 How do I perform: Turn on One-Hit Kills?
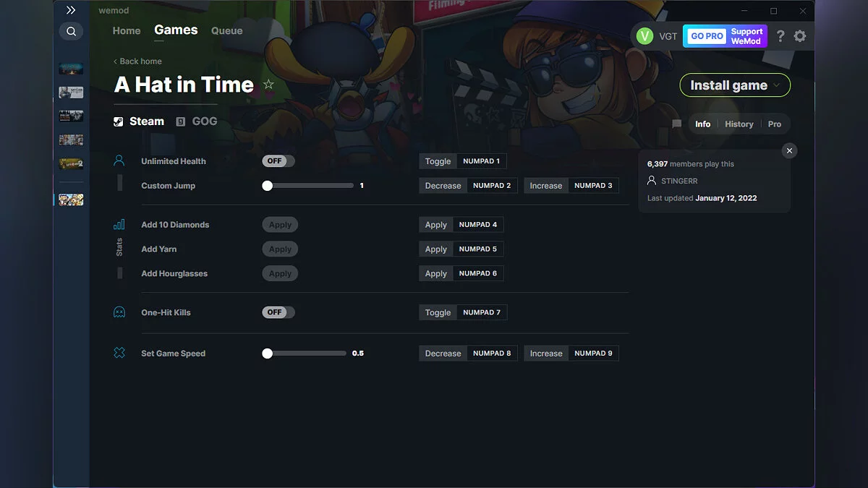278,312
